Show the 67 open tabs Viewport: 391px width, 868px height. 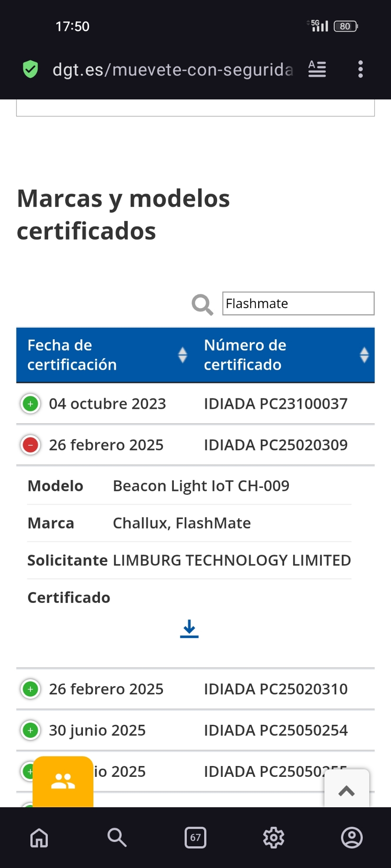click(x=195, y=837)
